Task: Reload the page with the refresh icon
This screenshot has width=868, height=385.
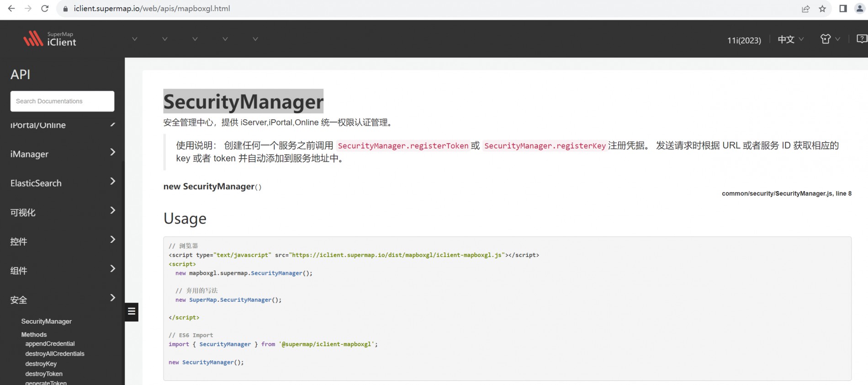Action: 45,8
